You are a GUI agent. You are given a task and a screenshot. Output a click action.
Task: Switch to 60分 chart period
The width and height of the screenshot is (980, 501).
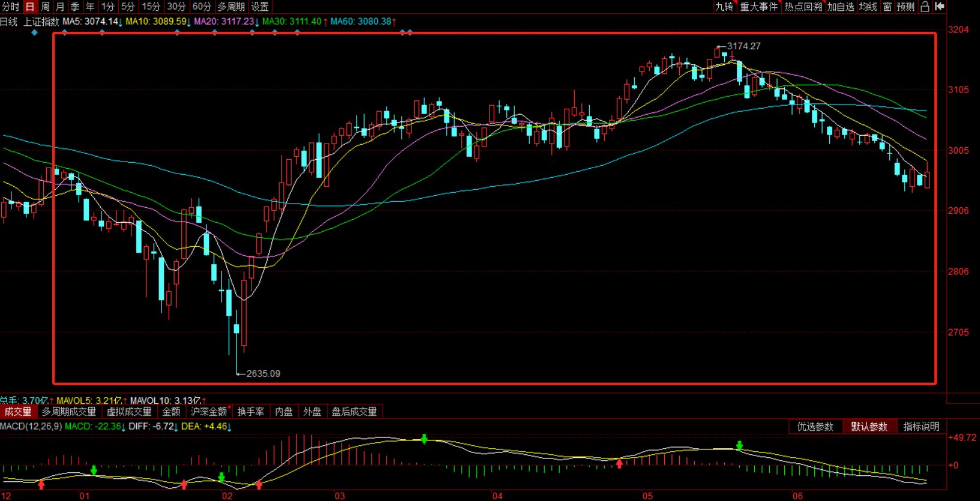coord(202,7)
